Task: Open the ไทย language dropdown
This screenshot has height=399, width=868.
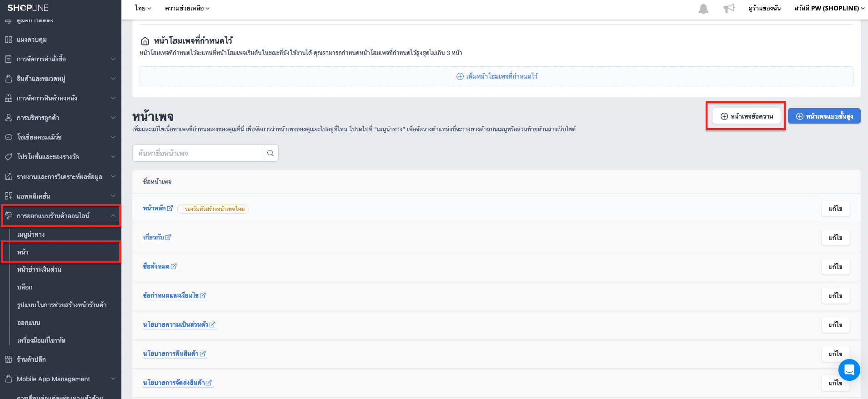Action: tap(143, 8)
